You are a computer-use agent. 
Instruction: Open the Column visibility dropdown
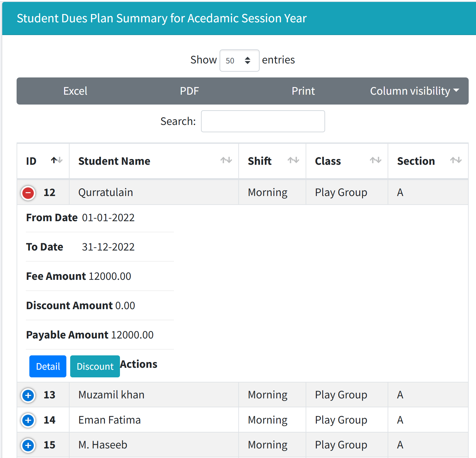(414, 91)
